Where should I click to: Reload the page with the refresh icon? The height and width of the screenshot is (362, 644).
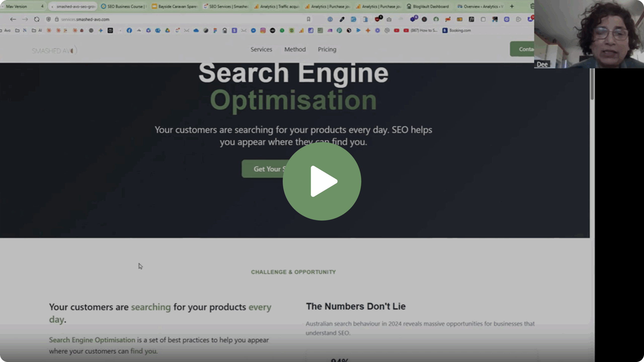[x=37, y=19]
